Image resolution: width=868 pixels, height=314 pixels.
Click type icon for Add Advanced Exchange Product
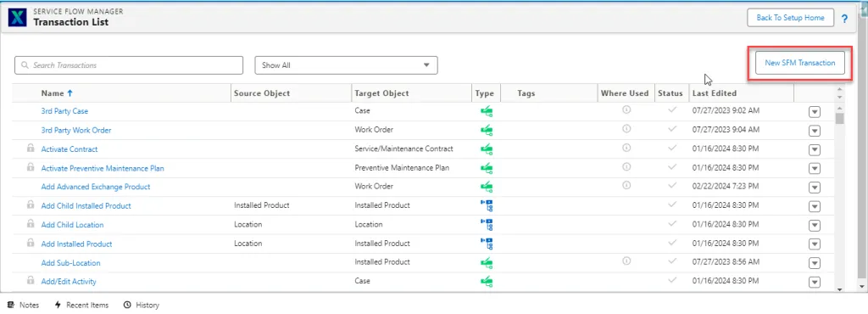pos(487,187)
